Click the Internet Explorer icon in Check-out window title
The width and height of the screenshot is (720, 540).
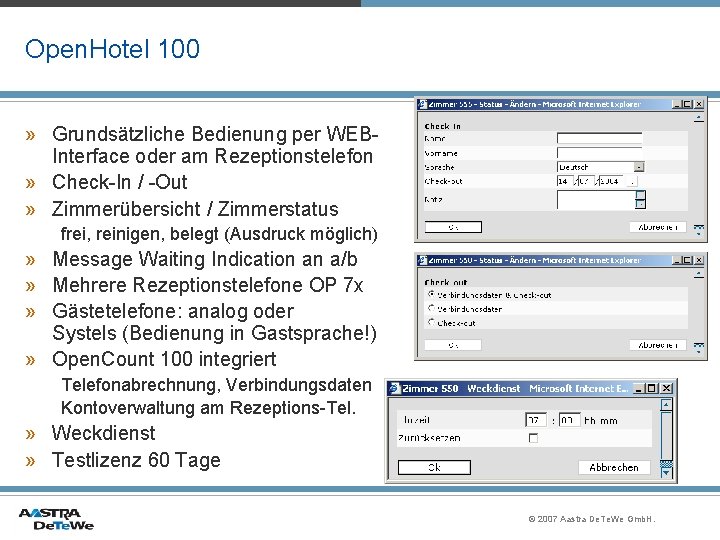click(422, 260)
